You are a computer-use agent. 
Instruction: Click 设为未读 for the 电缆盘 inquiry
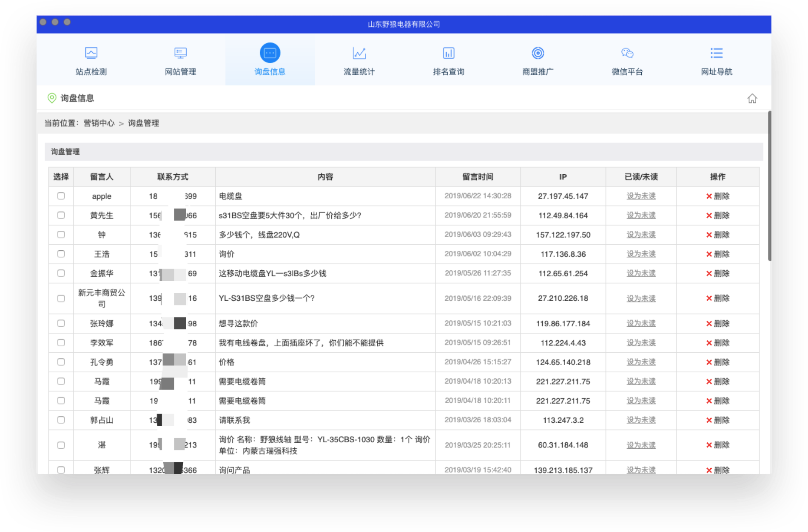point(640,196)
